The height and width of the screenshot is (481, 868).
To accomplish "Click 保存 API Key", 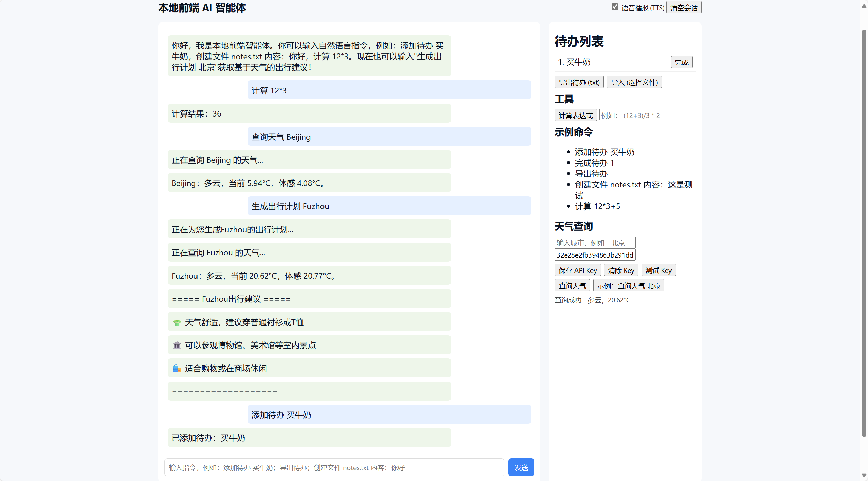I will point(578,269).
